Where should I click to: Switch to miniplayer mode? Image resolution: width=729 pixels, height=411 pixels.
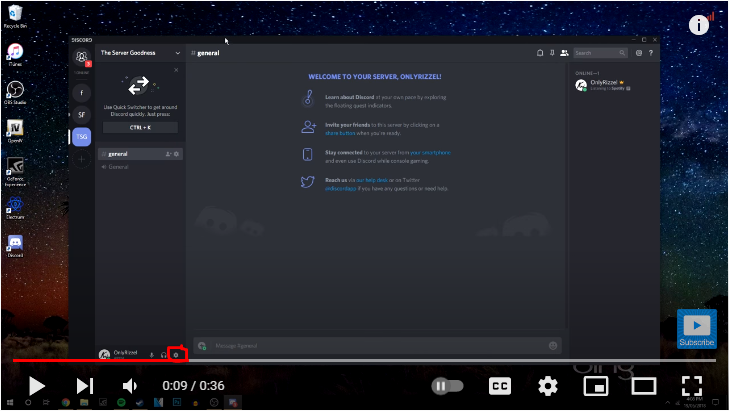(596, 386)
